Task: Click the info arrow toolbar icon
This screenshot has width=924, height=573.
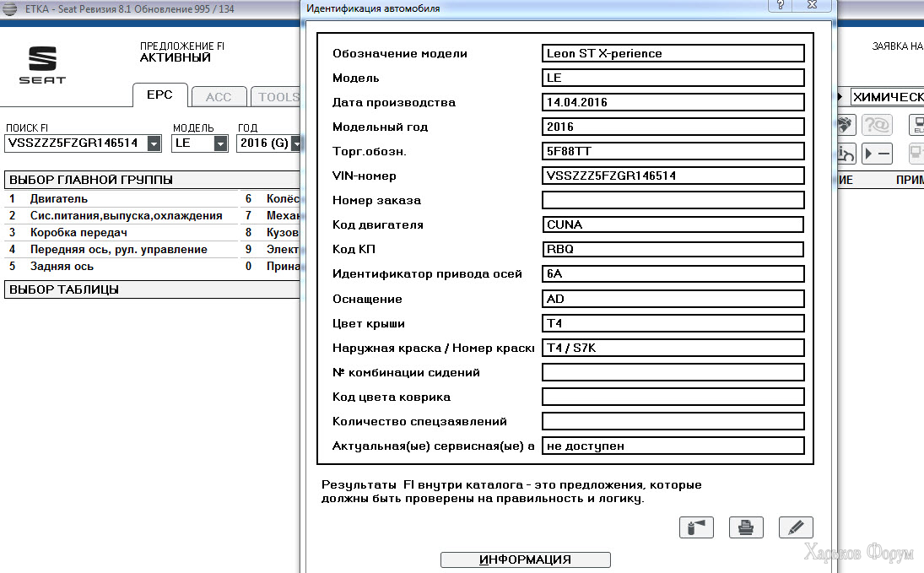Action: coord(846,154)
